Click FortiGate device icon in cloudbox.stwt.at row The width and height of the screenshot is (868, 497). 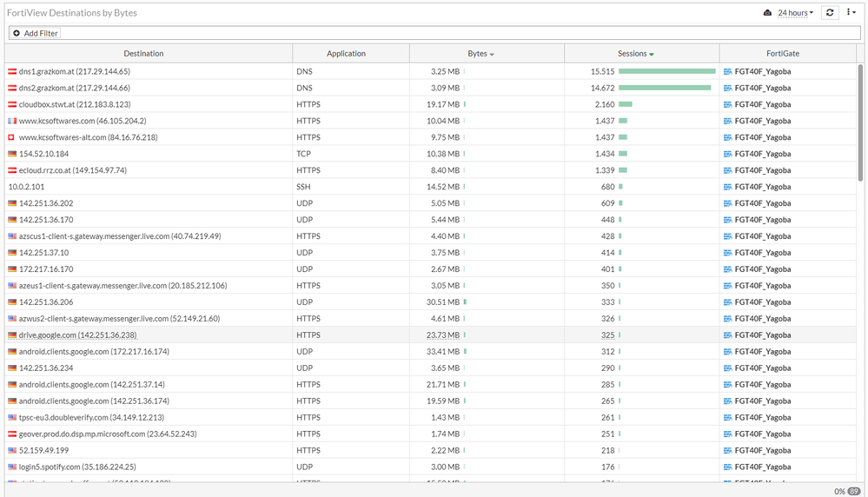click(x=728, y=104)
